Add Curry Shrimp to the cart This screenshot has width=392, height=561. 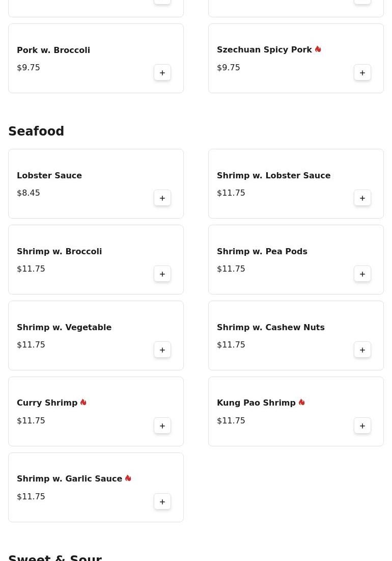point(162,425)
